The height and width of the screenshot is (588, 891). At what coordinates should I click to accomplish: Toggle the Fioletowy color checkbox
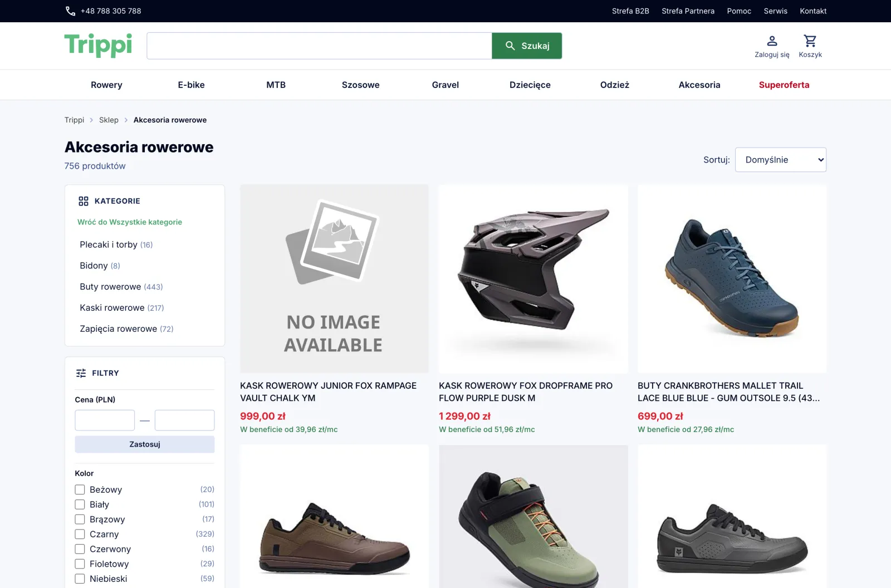80,564
